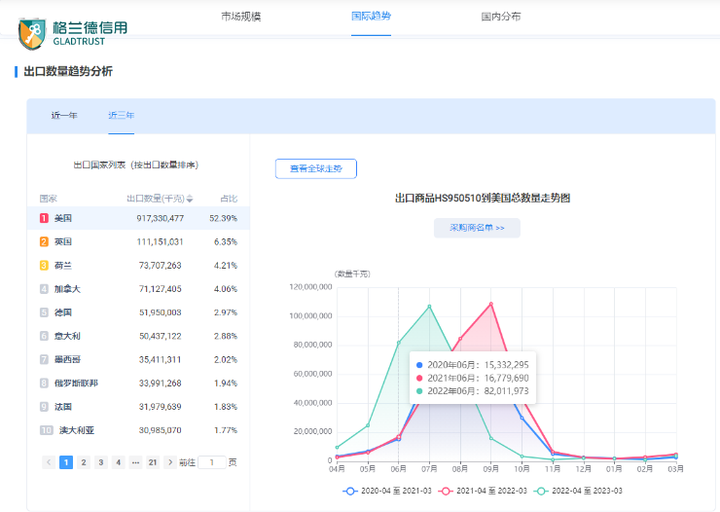Go to previous page arrow
The width and height of the screenshot is (720, 512).
(x=49, y=462)
